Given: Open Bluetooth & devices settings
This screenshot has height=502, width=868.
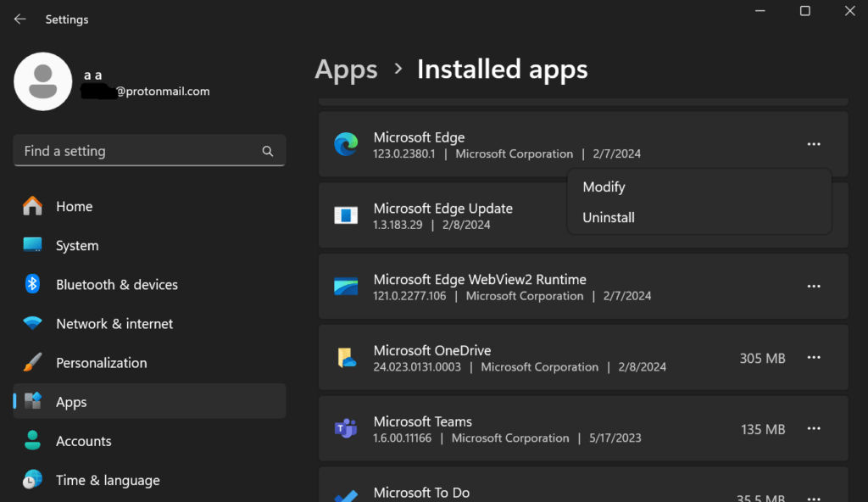Looking at the screenshot, I should point(116,284).
